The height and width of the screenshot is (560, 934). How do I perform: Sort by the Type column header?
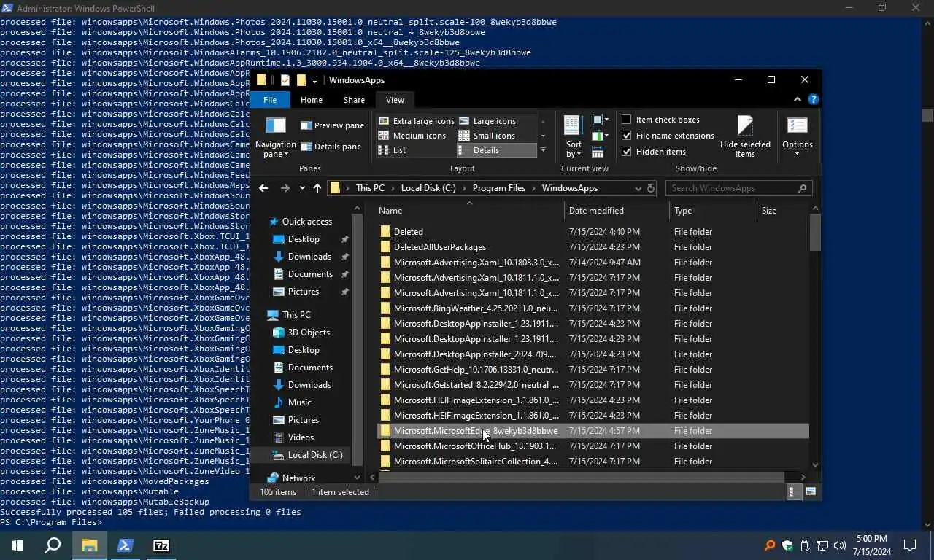713,211
